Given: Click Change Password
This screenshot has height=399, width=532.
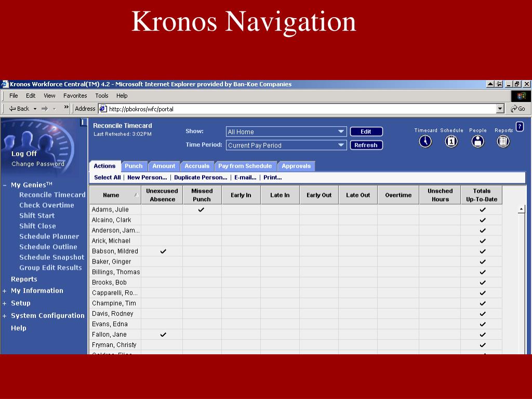Looking at the screenshot, I should pyautogui.click(x=37, y=164).
